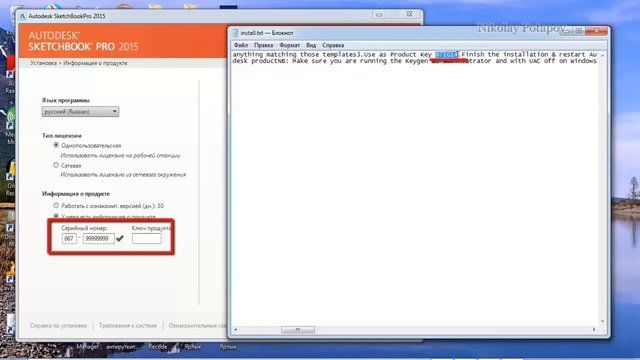Image resolution: width=640 pixels, height=360 pixels.
Task: Close the Autodesk SketchBook Pro installer window
Action: pos(409,14)
